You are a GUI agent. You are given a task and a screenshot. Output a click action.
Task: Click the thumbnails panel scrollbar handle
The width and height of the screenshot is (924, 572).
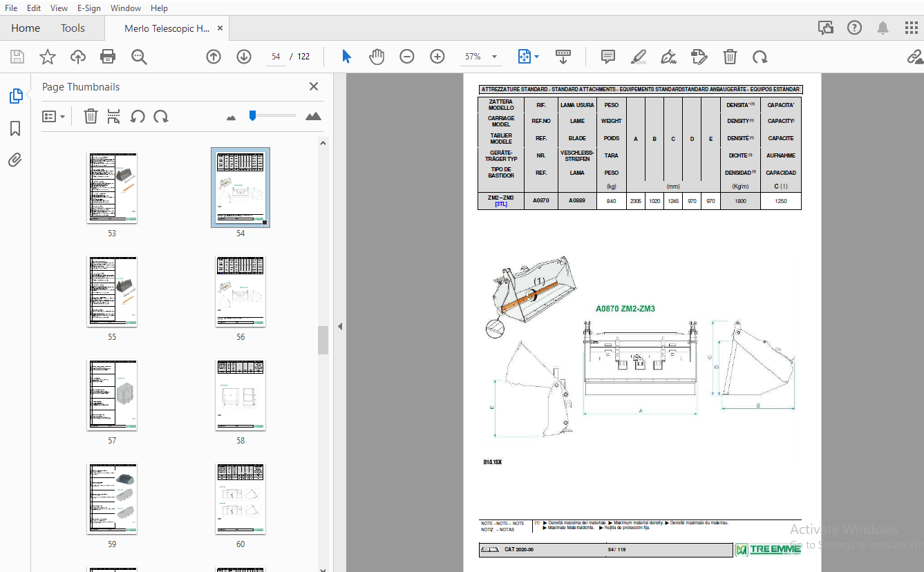click(323, 340)
